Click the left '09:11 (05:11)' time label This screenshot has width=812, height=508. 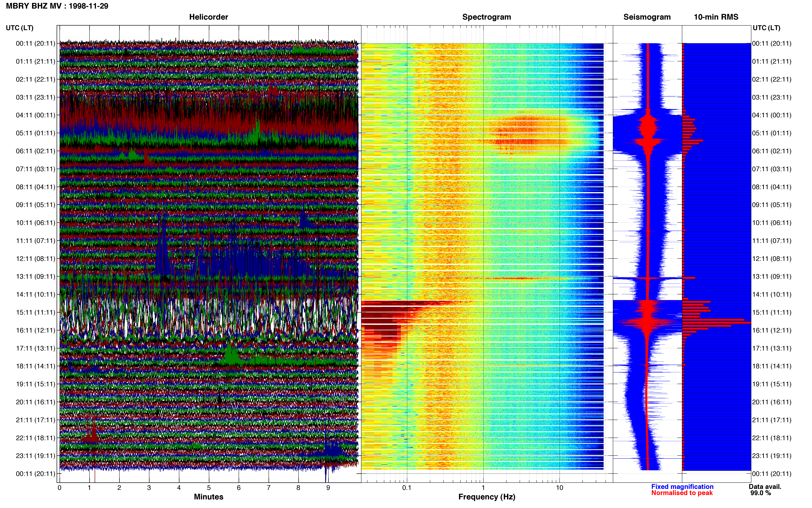point(36,205)
